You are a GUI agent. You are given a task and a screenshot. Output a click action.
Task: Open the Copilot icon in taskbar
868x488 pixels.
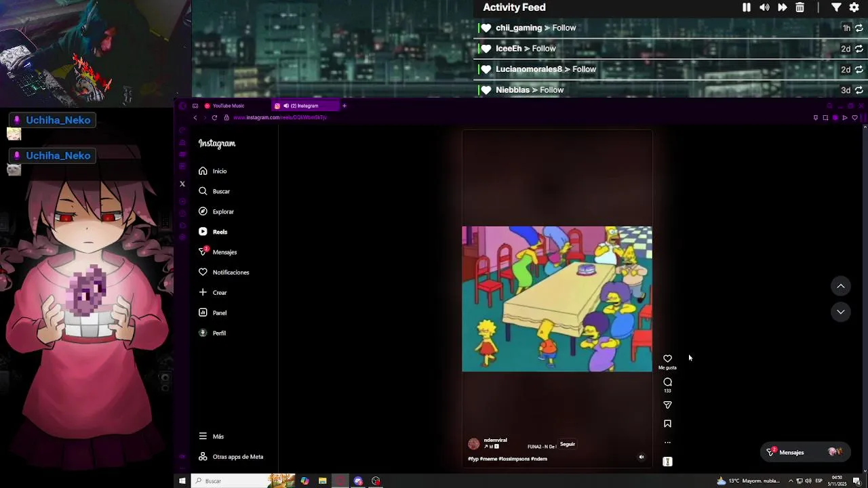pos(304,481)
